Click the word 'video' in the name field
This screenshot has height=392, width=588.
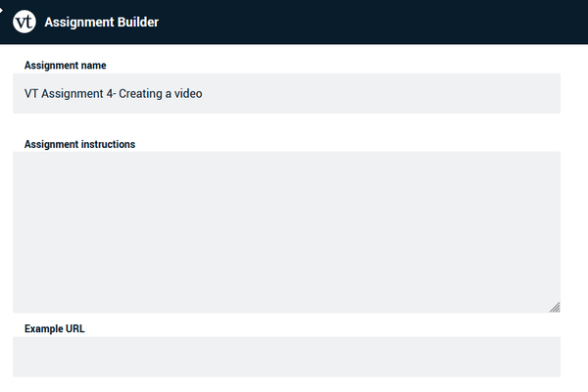point(188,93)
